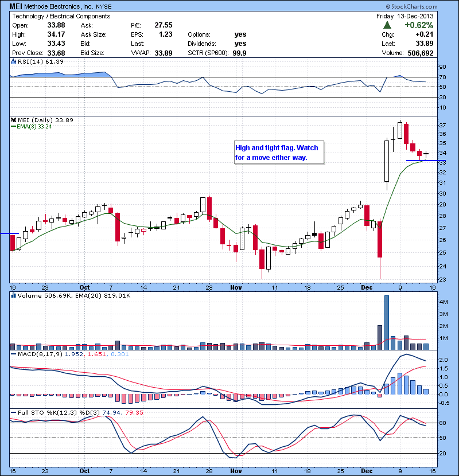This screenshot has height=476, width=459.
Task: Select the MEI ticker symbol in title
Action: 16,6
